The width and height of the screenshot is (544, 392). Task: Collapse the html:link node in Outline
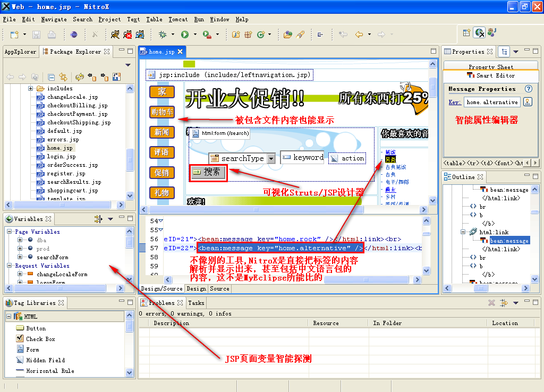tap(463, 232)
